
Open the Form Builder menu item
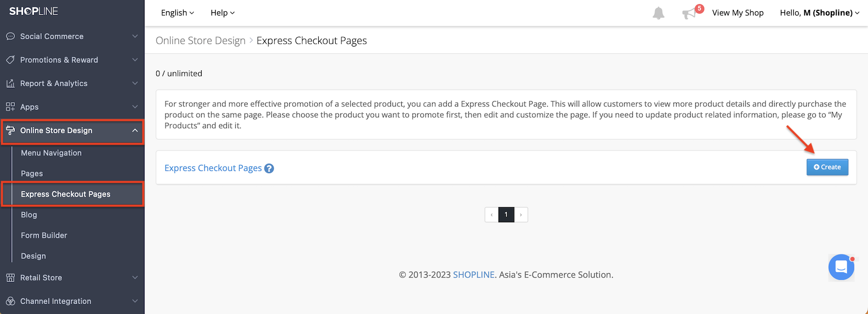point(44,235)
